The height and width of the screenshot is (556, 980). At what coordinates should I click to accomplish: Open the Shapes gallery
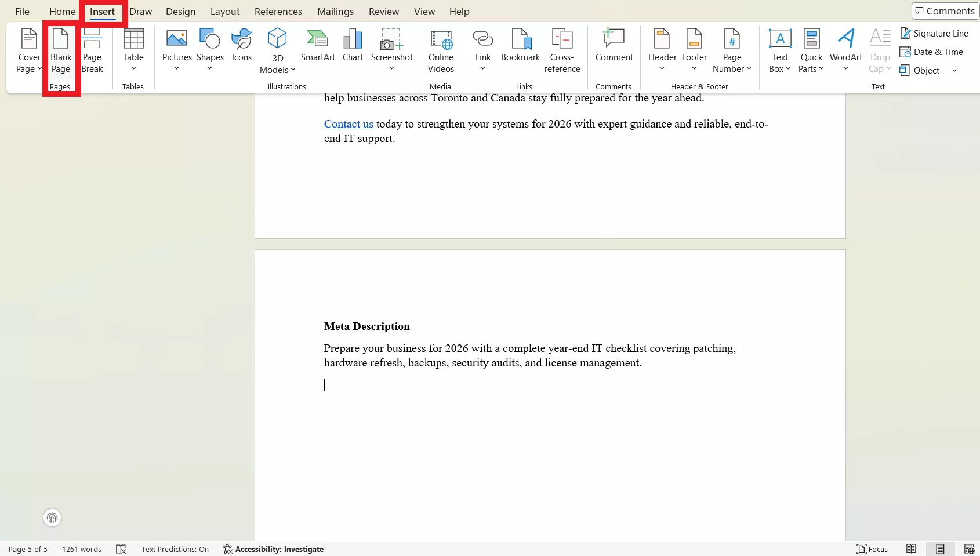coord(210,51)
